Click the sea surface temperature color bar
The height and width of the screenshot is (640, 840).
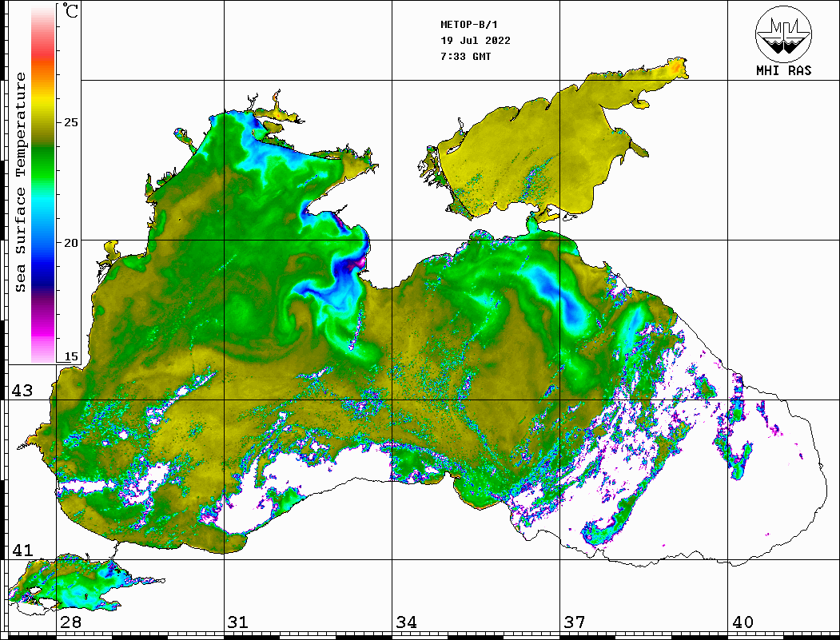point(43,185)
